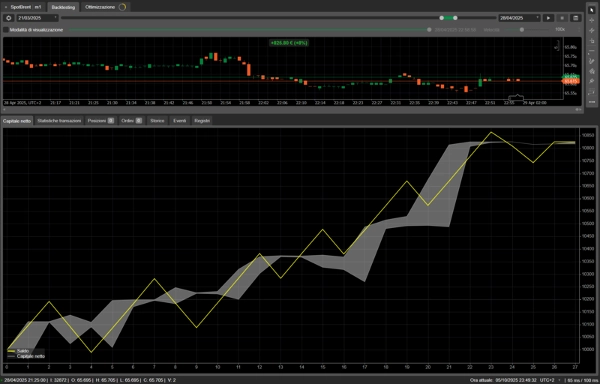Click the horizontal line drawing tool
Viewport: 600px width, 384px height.
(x=592, y=51)
